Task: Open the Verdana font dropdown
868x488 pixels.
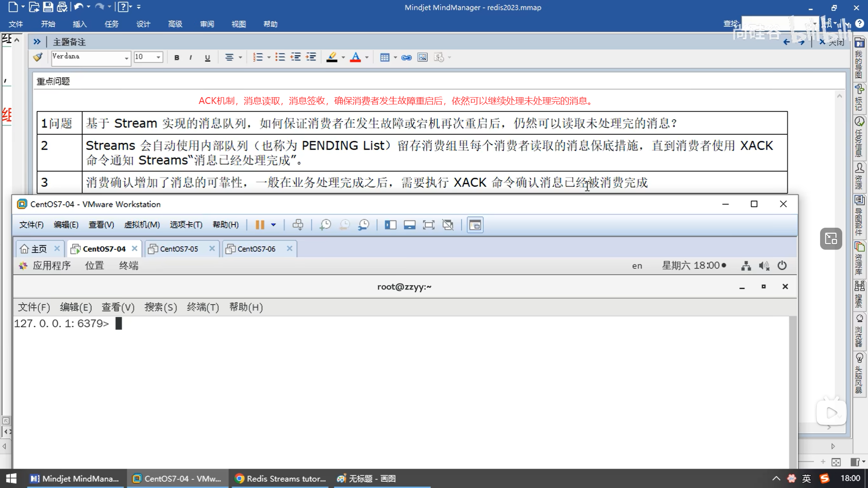Action: pyautogui.click(x=126, y=58)
